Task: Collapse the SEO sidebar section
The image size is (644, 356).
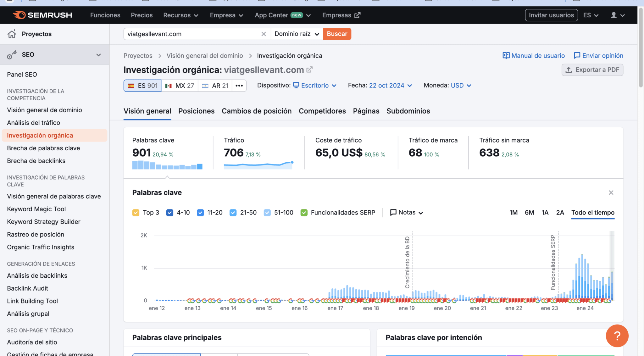Action: coord(98,55)
